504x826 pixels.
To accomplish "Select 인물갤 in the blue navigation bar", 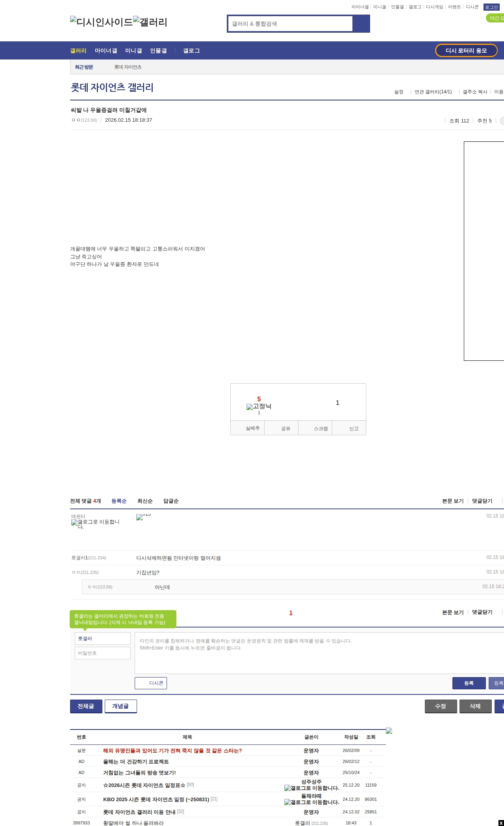I will (x=158, y=50).
